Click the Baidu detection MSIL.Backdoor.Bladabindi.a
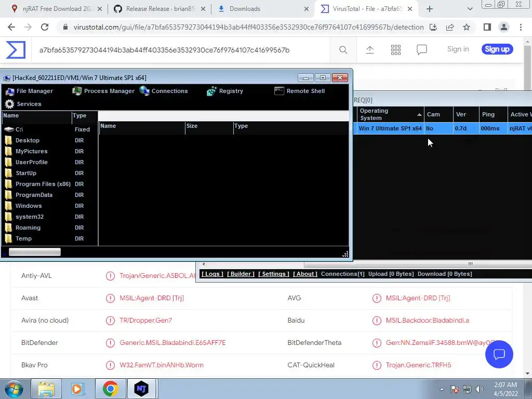Viewport: 532px width, 399px height. 428,320
